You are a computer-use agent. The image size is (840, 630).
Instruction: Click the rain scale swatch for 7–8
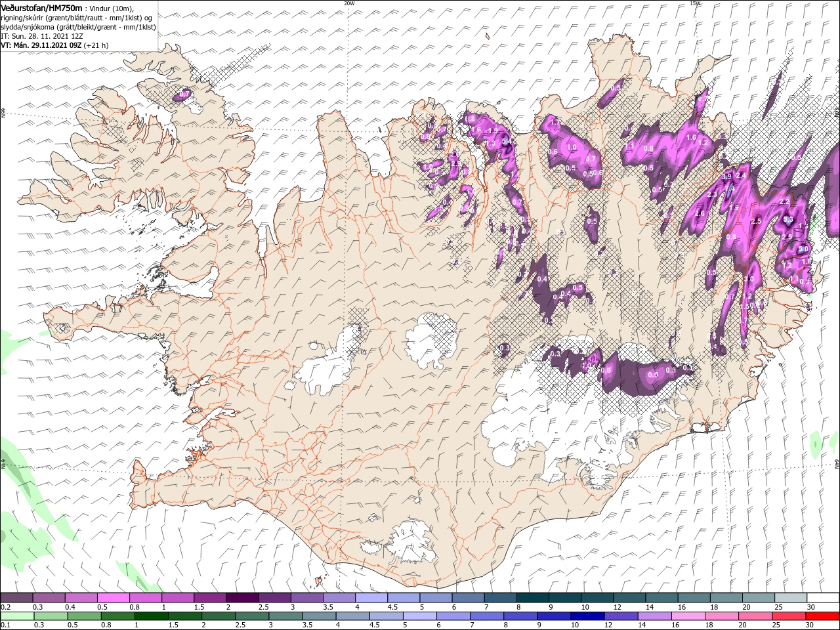click(x=486, y=616)
